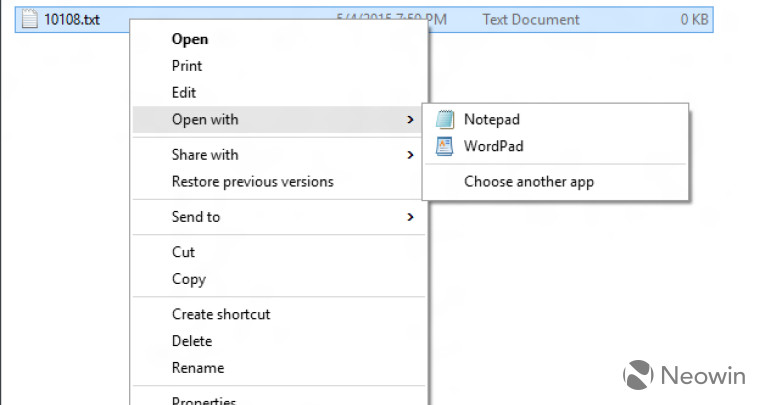The width and height of the screenshot is (760, 405).
Task: Expand the Send to submenu arrow
Action: pos(410,217)
